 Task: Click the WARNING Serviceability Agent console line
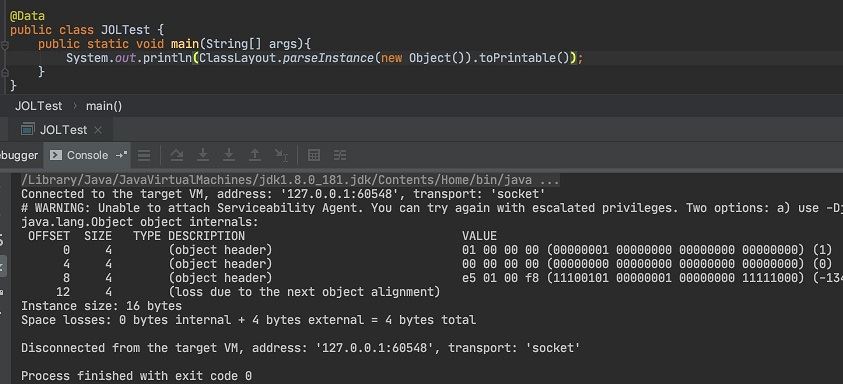click(432, 208)
